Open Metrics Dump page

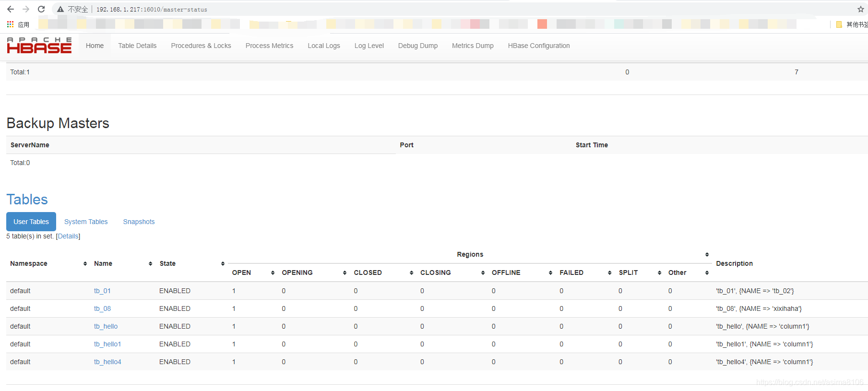tap(473, 46)
